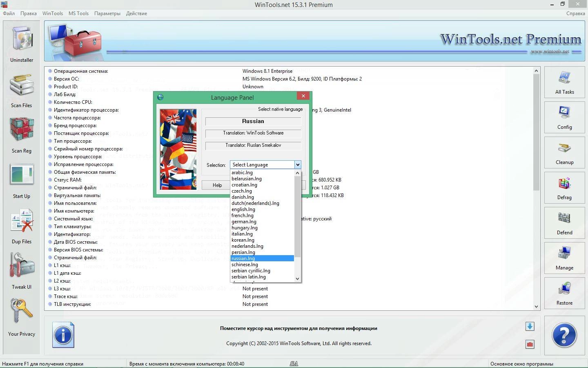588x368 pixels.
Task: Open the WinTools menu
Action: pyautogui.click(x=53, y=13)
